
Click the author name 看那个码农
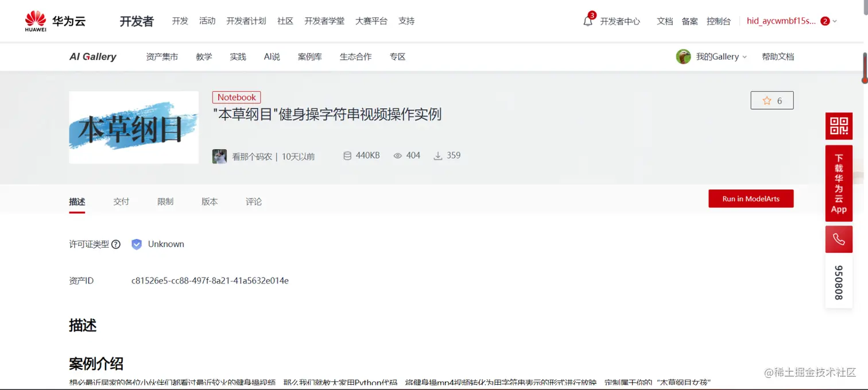(x=252, y=156)
